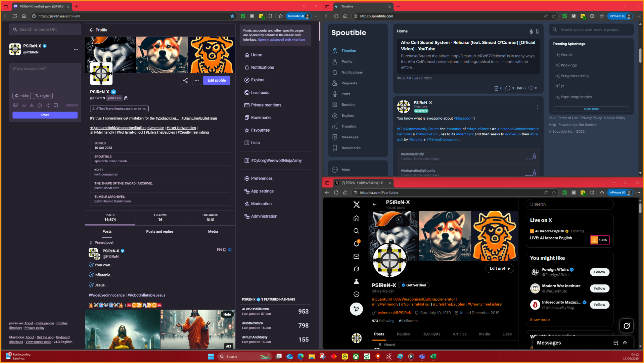Expand the X Messages drawer with double chevron

(x=625, y=343)
